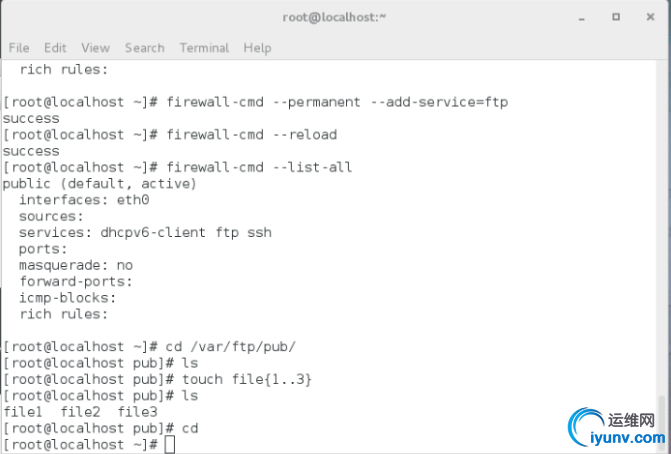Click the iyunv.com watermark logo
The image size is (671, 454).
(x=618, y=428)
